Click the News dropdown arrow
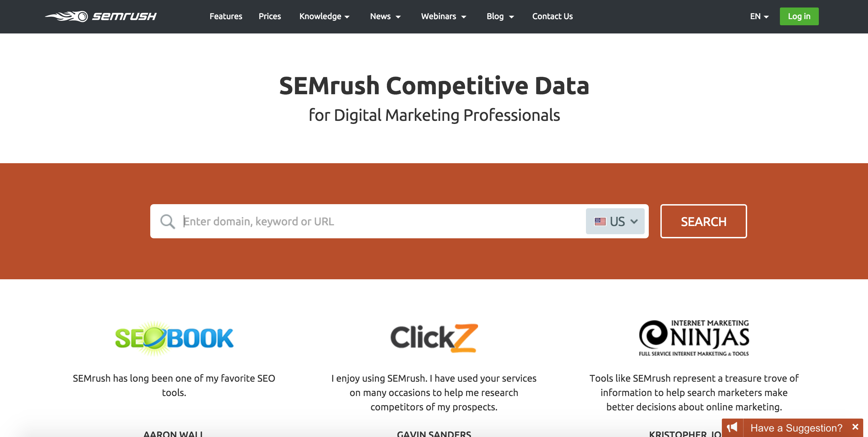The width and height of the screenshot is (868, 437). click(x=398, y=17)
